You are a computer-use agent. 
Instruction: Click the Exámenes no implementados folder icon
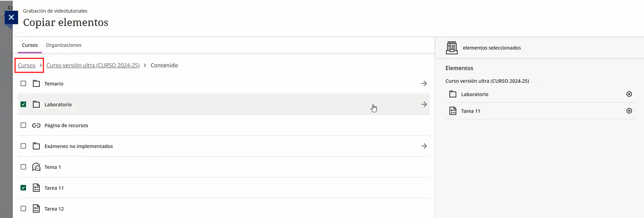pos(36,146)
